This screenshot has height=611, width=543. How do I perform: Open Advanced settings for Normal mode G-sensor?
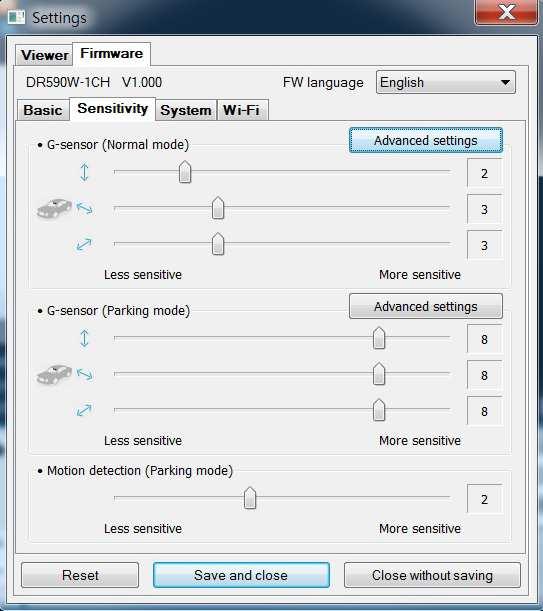[x=426, y=140]
